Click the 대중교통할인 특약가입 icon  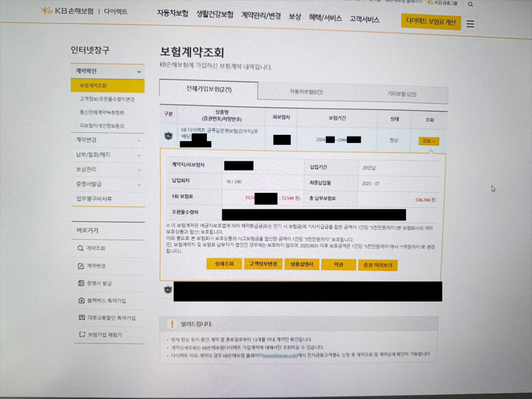[82, 317]
